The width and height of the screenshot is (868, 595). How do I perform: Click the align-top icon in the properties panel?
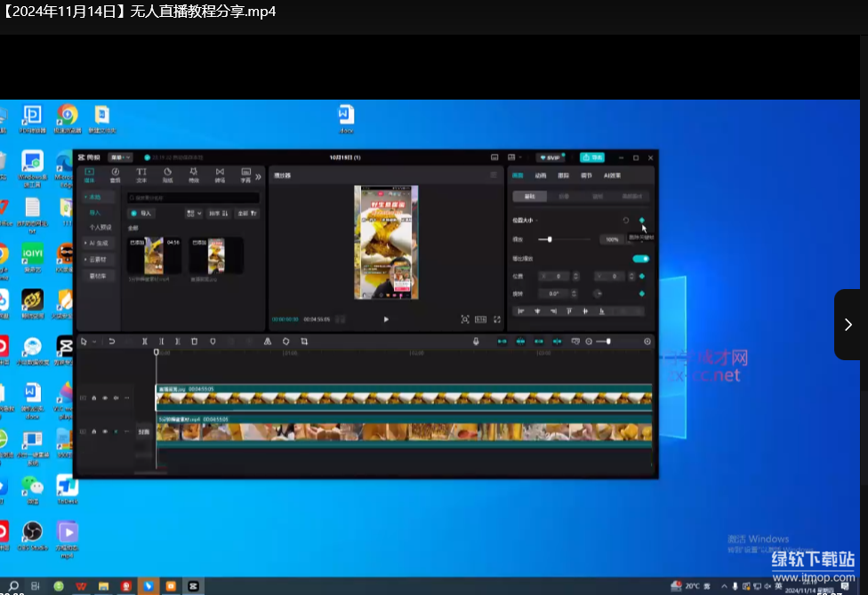click(569, 311)
